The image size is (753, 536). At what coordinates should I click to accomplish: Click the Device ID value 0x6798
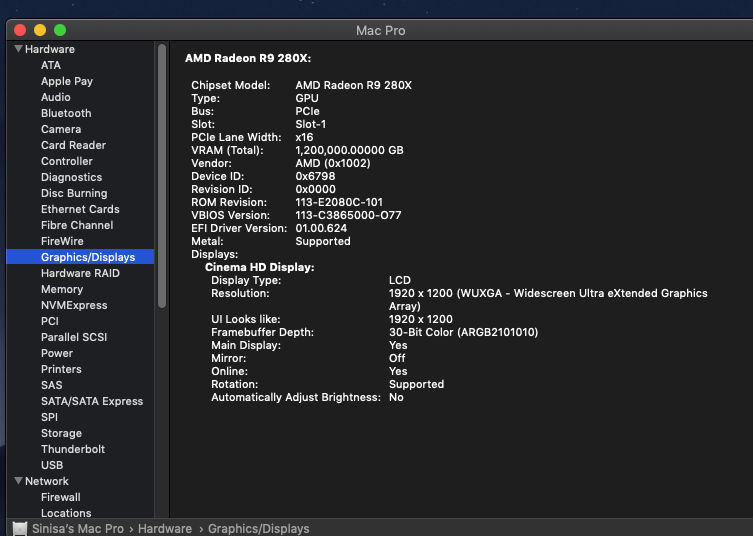(x=315, y=176)
